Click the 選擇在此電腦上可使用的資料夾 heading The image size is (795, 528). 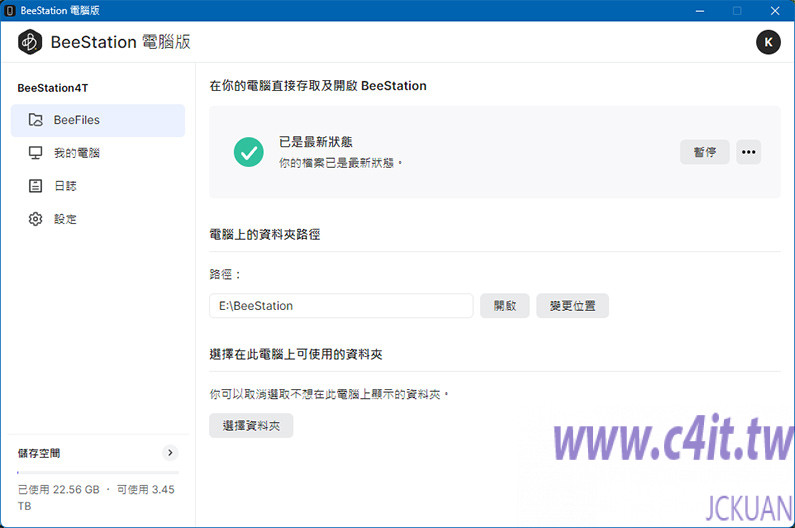tap(296, 354)
